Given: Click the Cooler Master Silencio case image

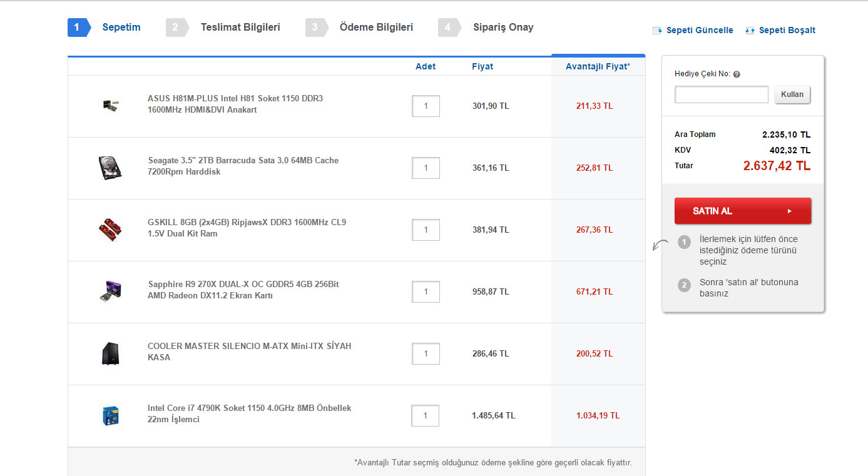Looking at the screenshot, I should [x=110, y=353].
